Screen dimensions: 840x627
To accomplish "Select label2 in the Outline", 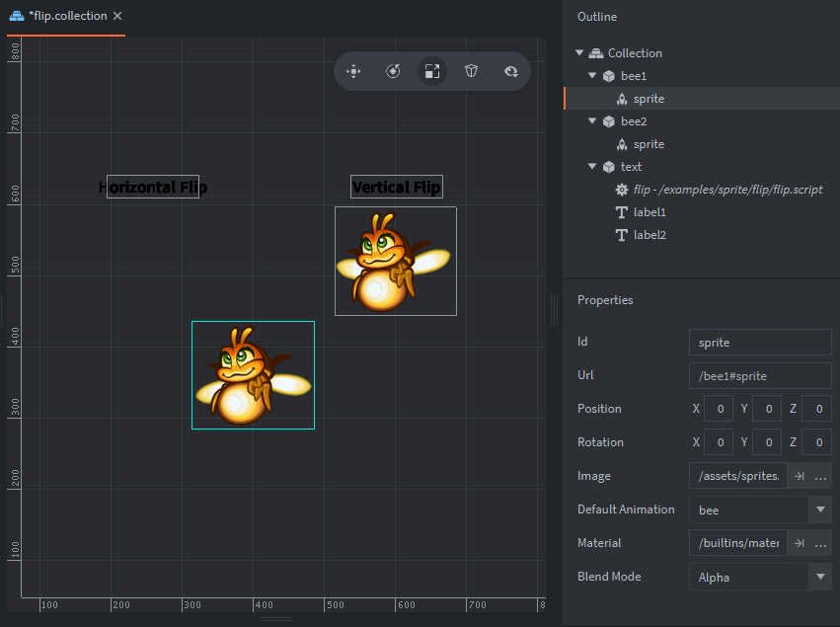I will 649,235.
